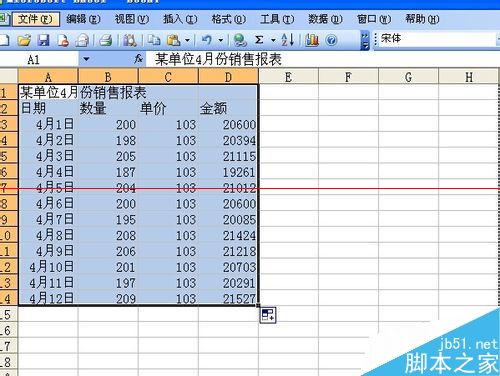Image resolution: width=500 pixels, height=376 pixels.
Task: Click the Insert Hyperlink globe icon
Action: (240, 40)
